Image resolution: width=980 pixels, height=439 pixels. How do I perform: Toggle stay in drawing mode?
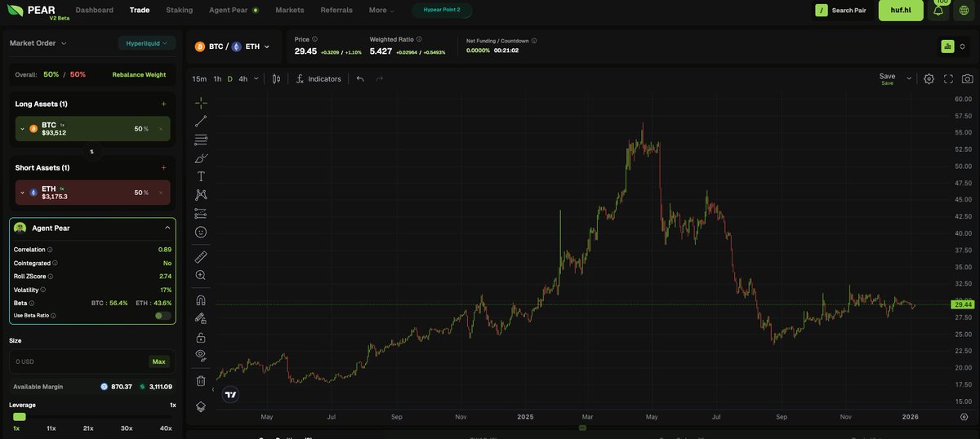tap(201, 318)
